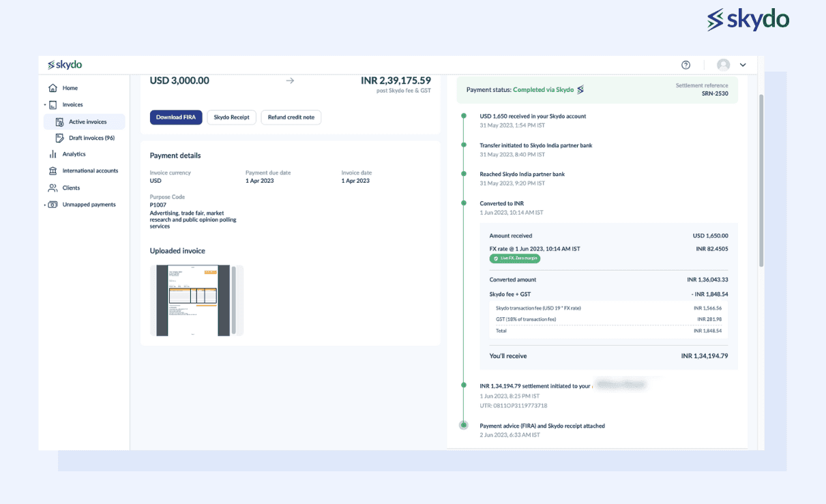Image resolution: width=826 pixels, height=504 pixels.
Task: Click the Invoices icon in sidebar
Action: (53, 105)
